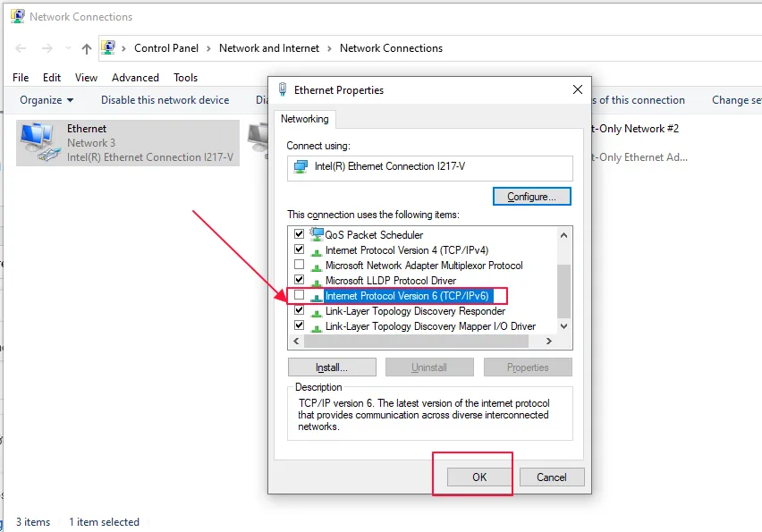Expand the chevron after Control Panel breadcrumb
Screen dimensions: 762x532
[x=210, y=48]
